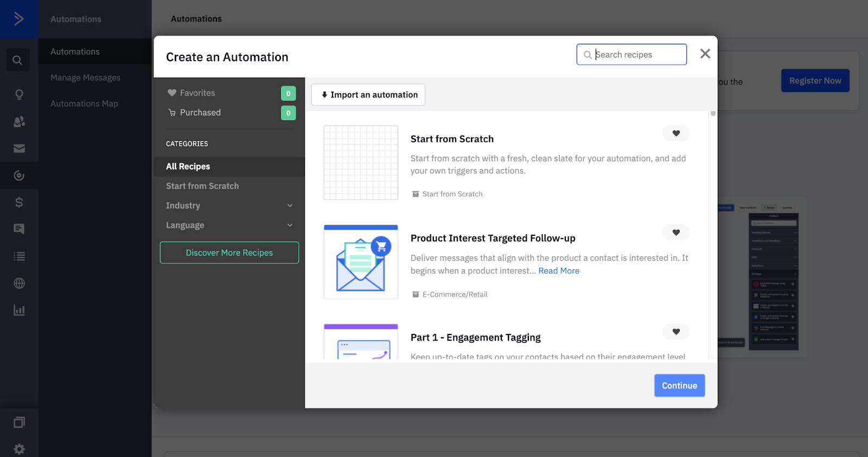Open the Reports bar chart icon

pyautogui.click(x=19, y=310)
